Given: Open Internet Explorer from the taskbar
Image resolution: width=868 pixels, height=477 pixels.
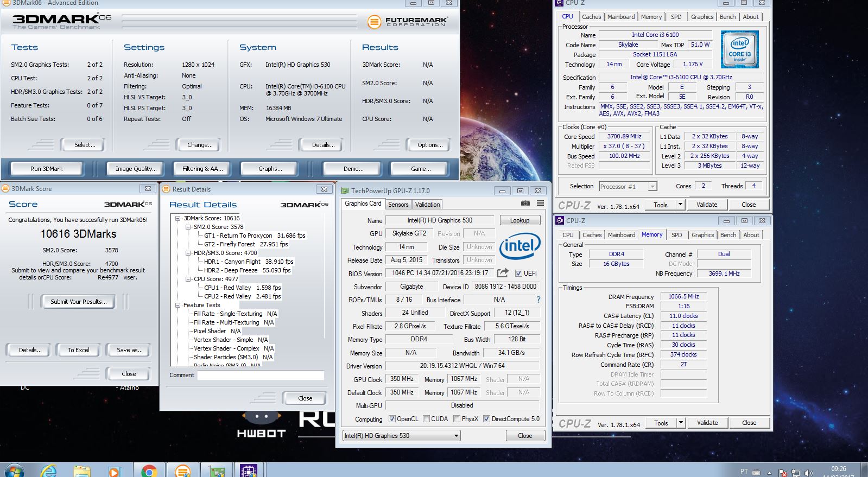Looking at the screenshot, I should click(x=49, y=472).
